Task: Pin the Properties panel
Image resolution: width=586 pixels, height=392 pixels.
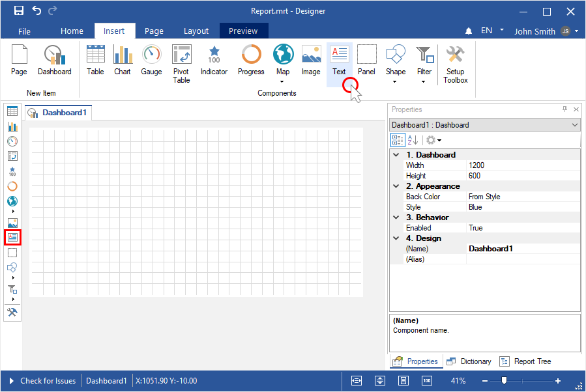Action: [x=564, y=109]
